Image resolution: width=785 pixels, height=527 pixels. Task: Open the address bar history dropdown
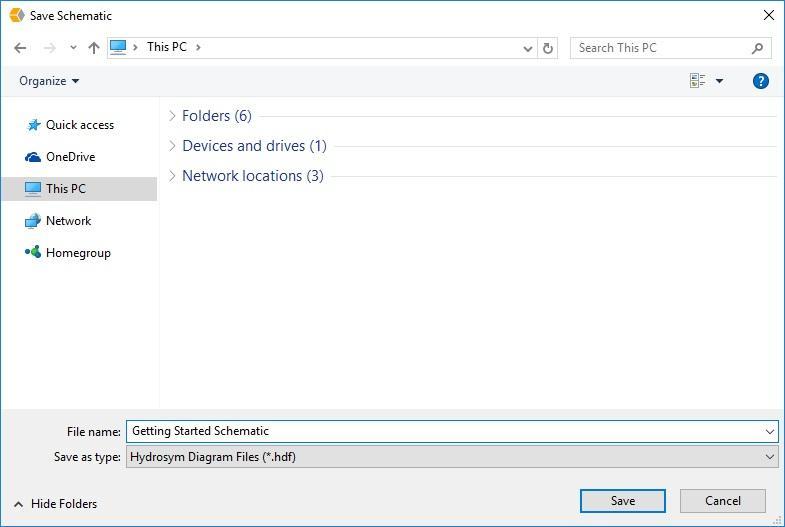527,49
